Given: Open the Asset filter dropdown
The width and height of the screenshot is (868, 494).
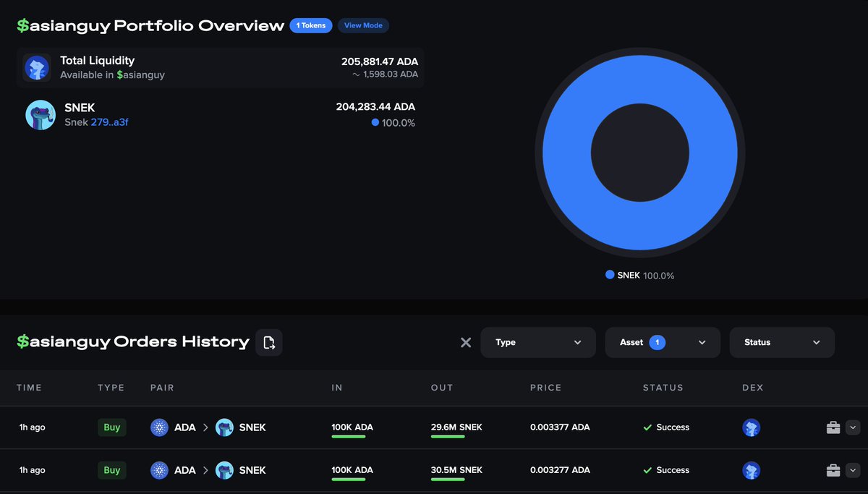Looking at the screenshot, I should coord(662,342).
